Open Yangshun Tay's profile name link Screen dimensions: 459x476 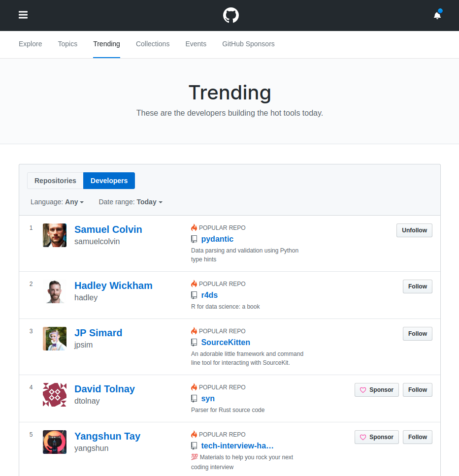coord(107,436)
